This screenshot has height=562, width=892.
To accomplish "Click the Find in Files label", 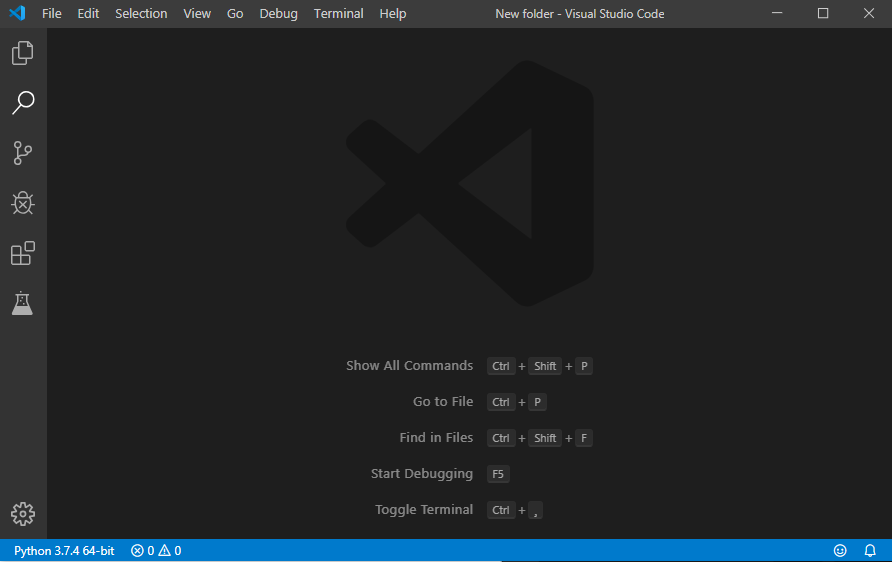I will click(436, 437).
